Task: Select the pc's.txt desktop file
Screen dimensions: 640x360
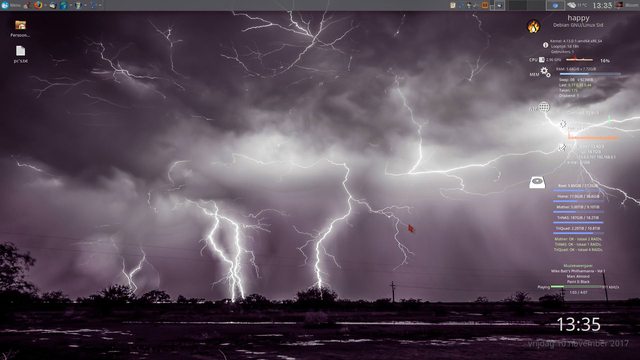Action: (x=20, y=54)
